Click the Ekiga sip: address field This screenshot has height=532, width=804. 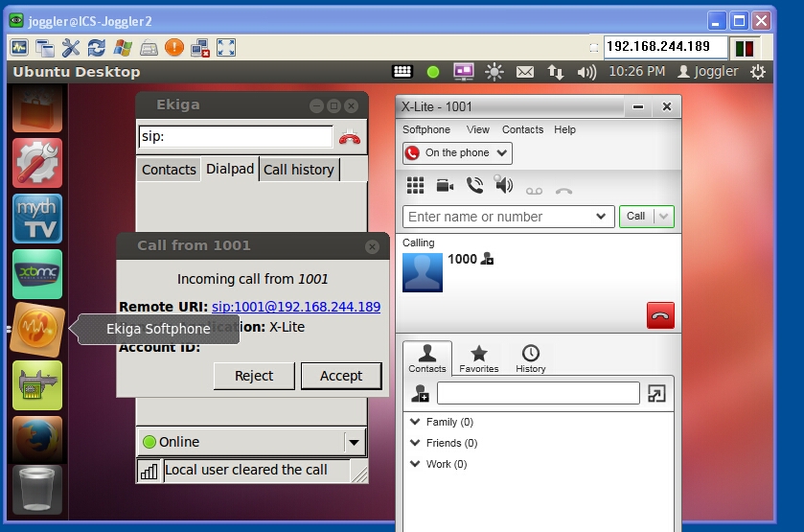pyautogui.click(x=236, y=136)
